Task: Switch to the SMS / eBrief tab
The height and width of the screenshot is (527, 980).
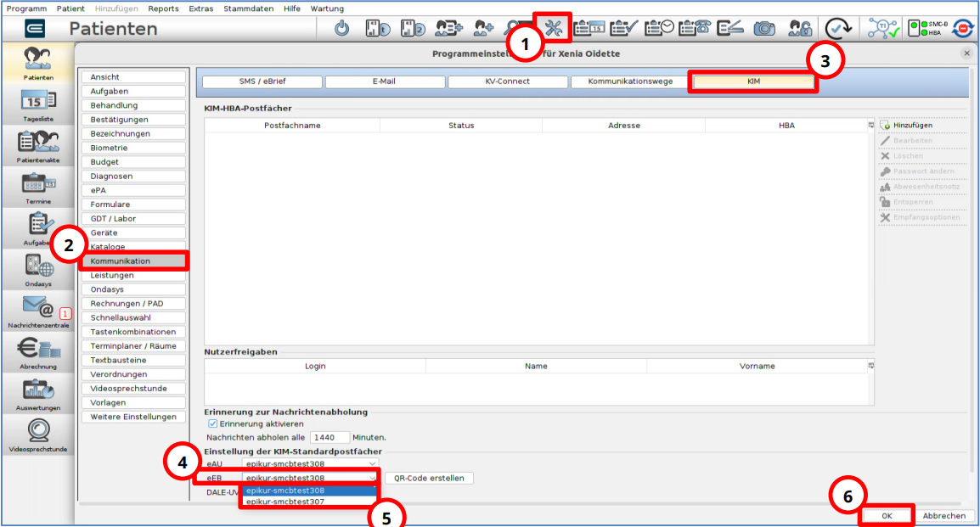Action: tap(262, 81)
